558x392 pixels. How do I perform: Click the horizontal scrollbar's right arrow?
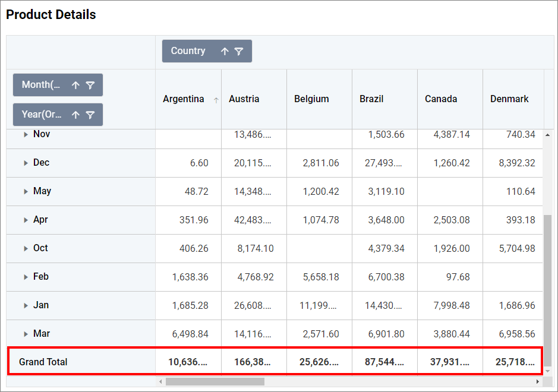[537, 381]
